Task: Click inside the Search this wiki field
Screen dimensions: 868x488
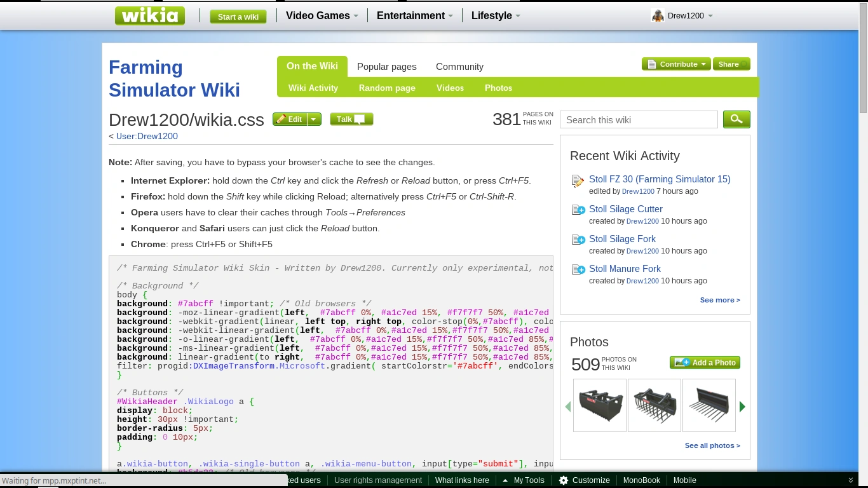Action: coord(638,119)
